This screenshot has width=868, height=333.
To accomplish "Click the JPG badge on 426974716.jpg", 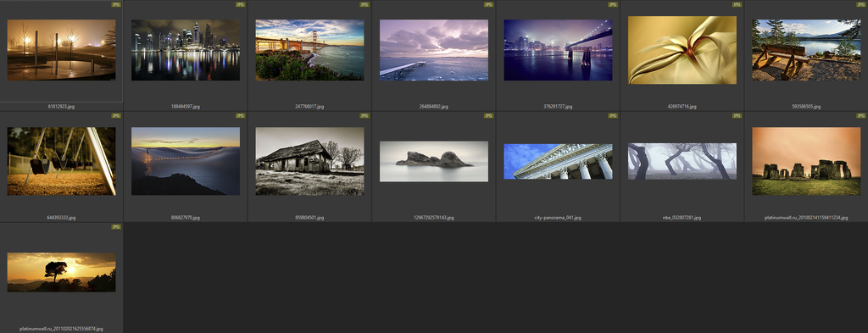I will click(737, 4).
